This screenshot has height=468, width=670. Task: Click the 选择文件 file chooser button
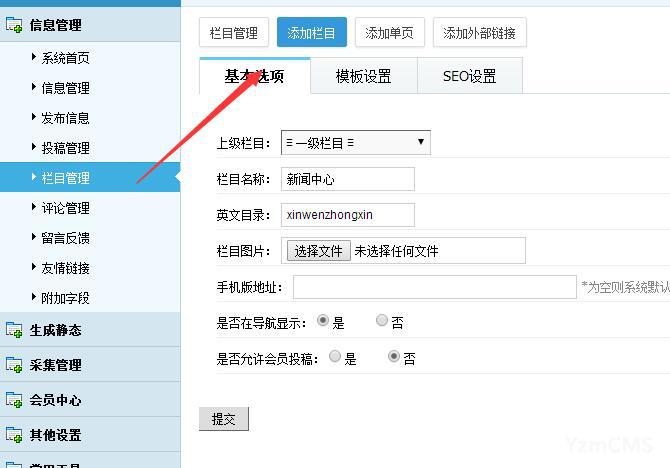(x=318, y=251)
